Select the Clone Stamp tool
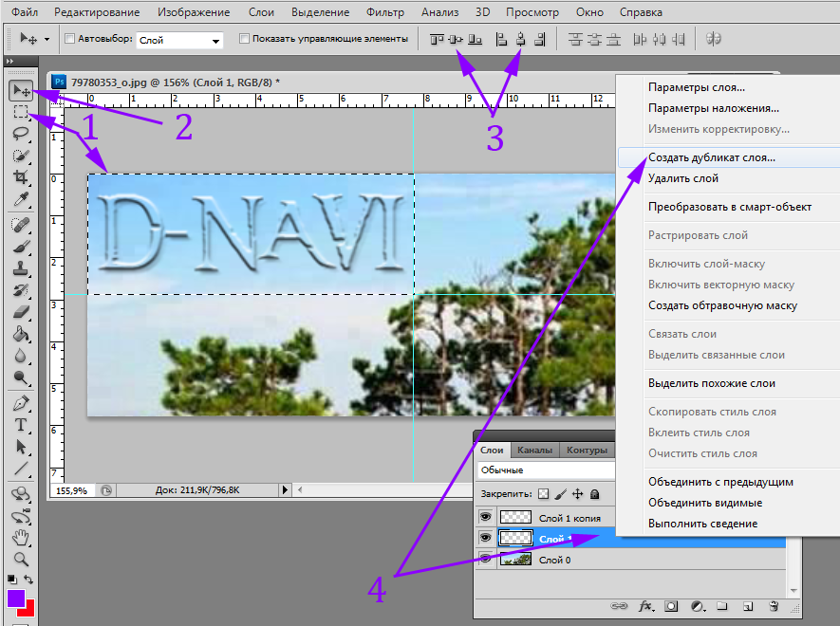Viewport: 840px width, 626px height. click(21, 268)
